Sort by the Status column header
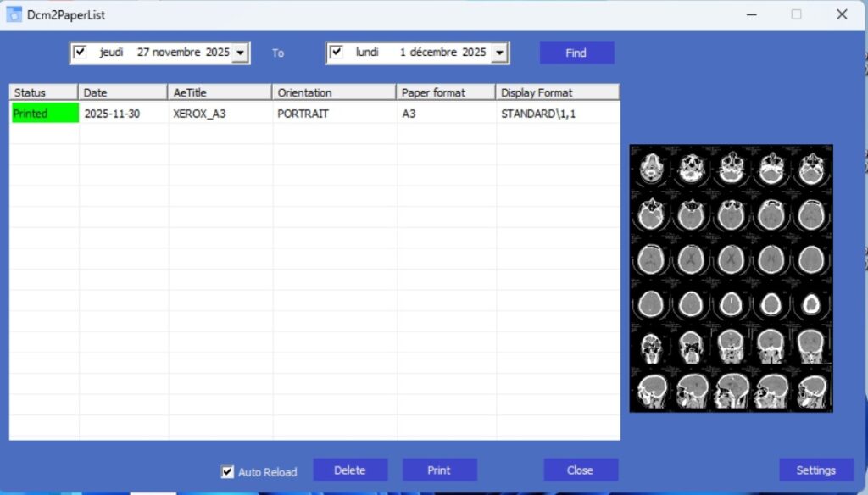 [x=43, y=92]
